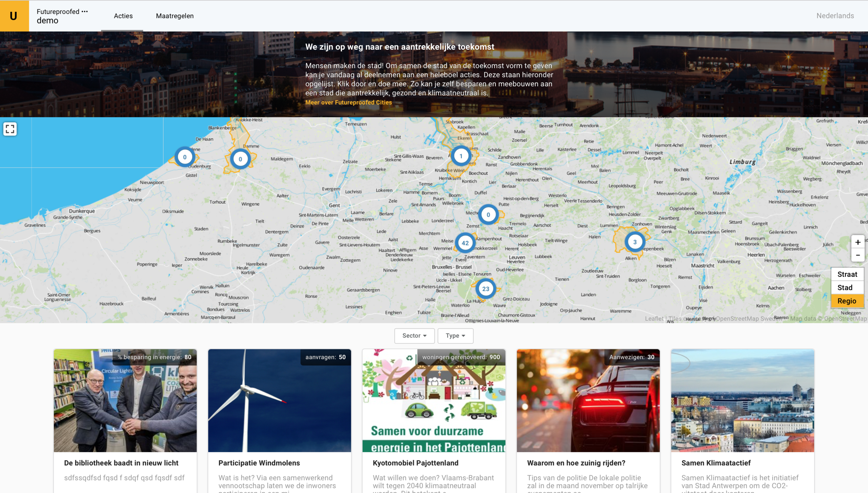Switch map view to Straat
The height and width of the screenshot is (493, 868).
847,274
